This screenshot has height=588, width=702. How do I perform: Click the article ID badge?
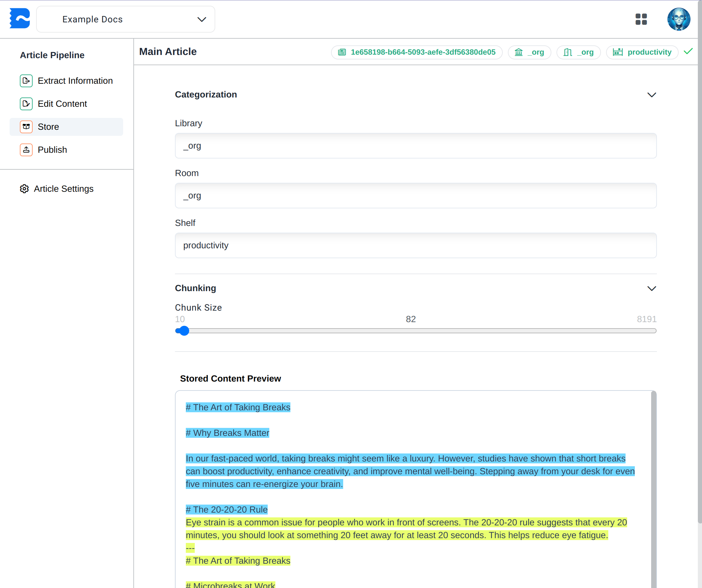[416, 52]
